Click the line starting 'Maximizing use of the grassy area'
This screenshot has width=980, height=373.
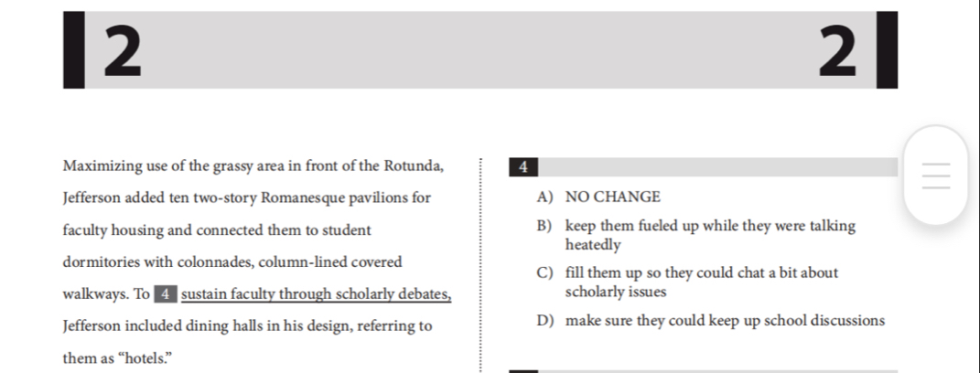click(x=253, y=166)
